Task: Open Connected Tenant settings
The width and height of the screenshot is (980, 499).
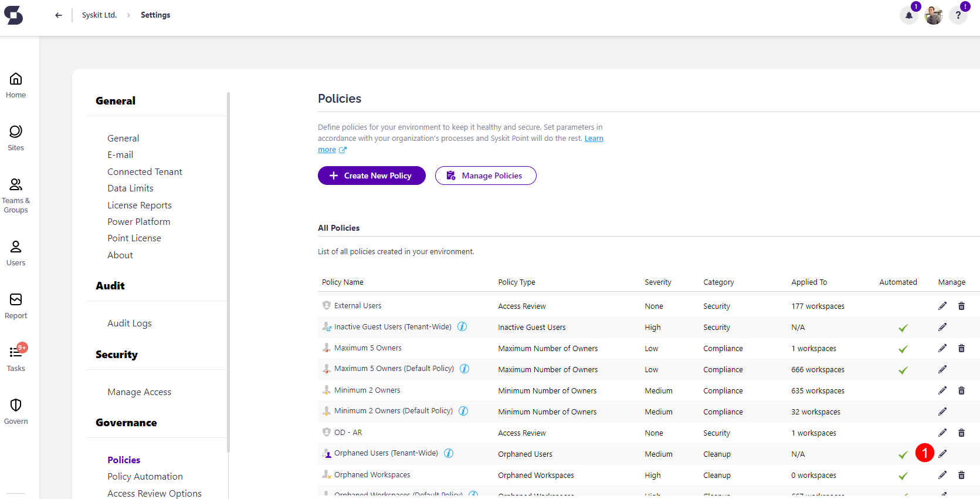Action: click(145, 172)
